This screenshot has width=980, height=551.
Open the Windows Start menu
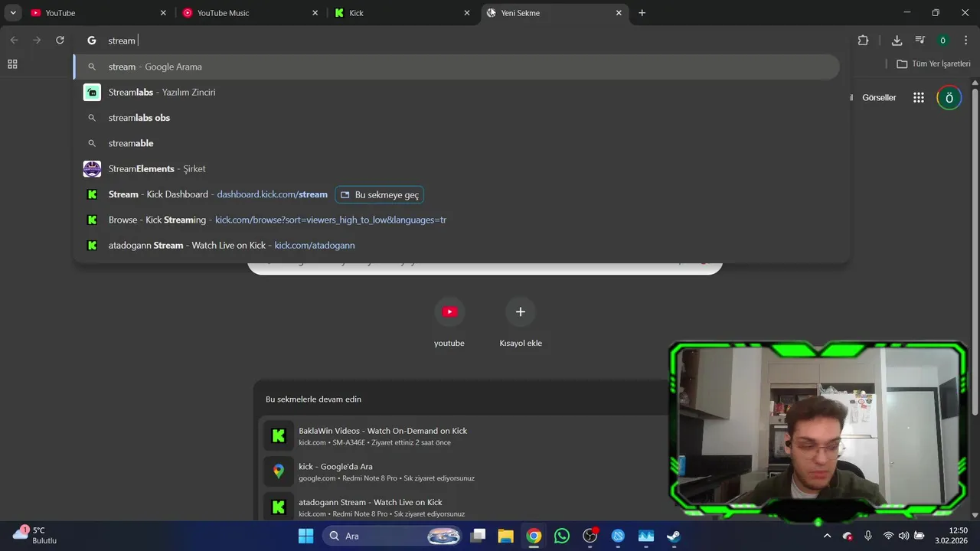click(x=305, y=536)
